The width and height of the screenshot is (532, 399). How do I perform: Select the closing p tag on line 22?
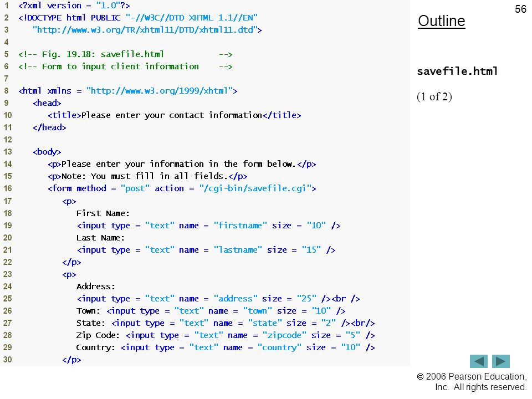click(x=71, y=262)
